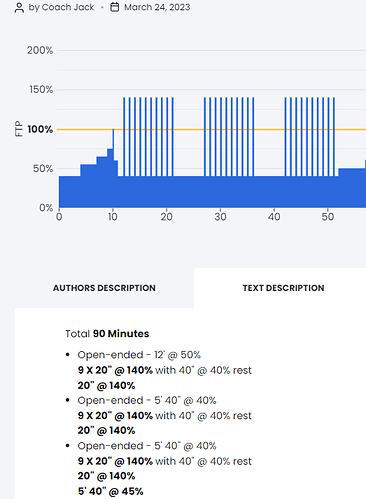The width and height of the screenshot is (366, 499).
Task: Click the 40% base block at chart start
Action: tap(70, 192)
